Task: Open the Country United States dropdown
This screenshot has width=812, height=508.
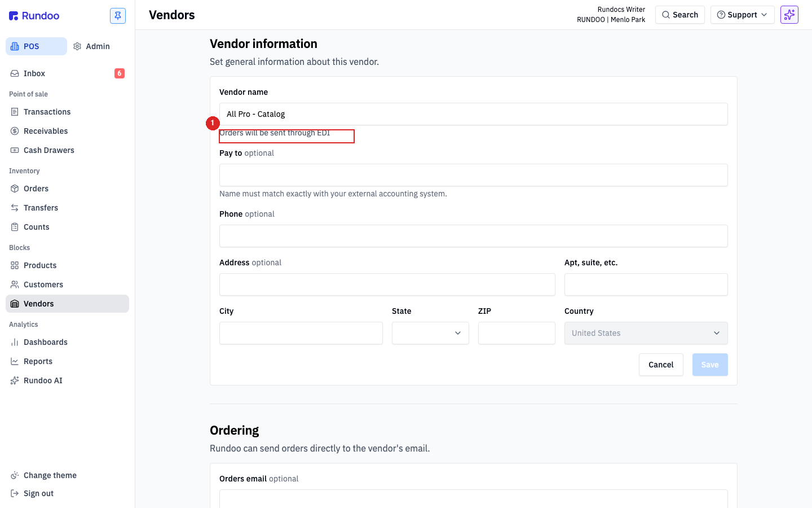Action: click(x=646, y=333)
